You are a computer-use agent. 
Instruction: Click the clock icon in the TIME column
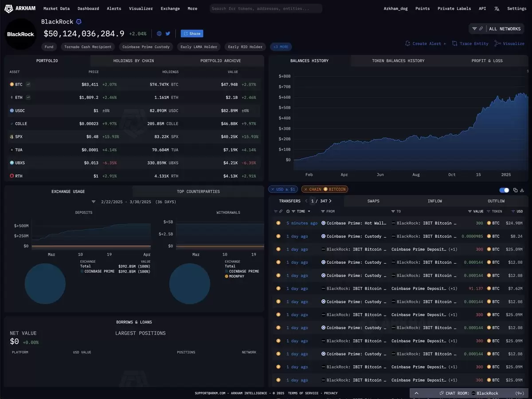tap(288, 211)
